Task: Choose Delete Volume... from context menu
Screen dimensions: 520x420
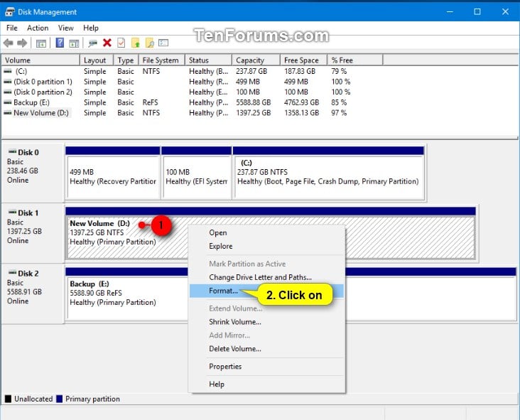Action: click(x=267, y=349)
